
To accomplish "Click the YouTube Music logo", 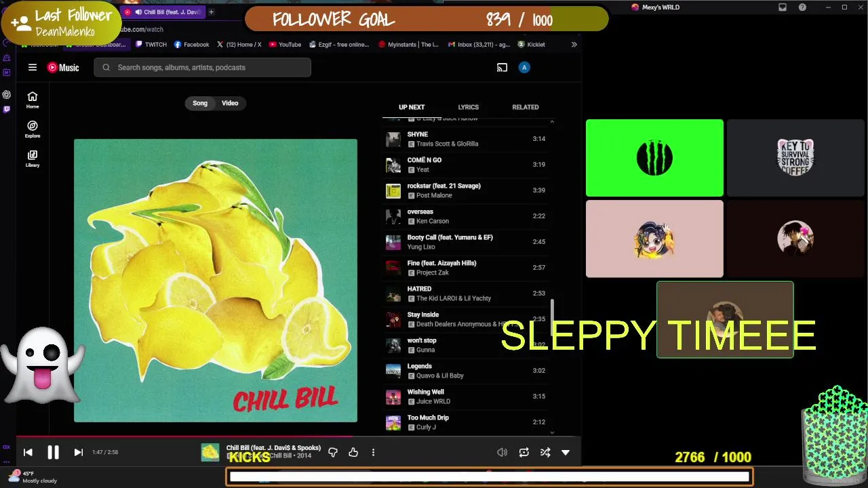I will click(63, 67).
